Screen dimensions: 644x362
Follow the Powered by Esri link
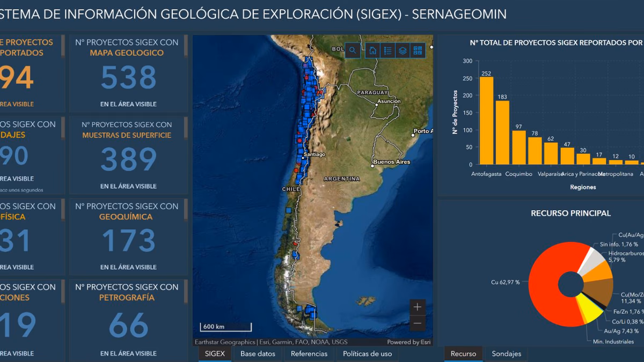409,342
